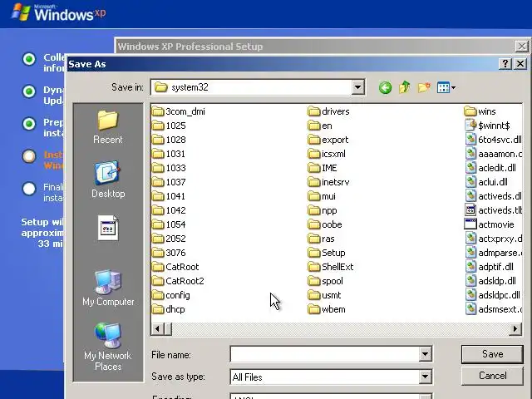Select the wbem folder
The image size is (532, 399).
pyautogui.click(x=327, y=309)
